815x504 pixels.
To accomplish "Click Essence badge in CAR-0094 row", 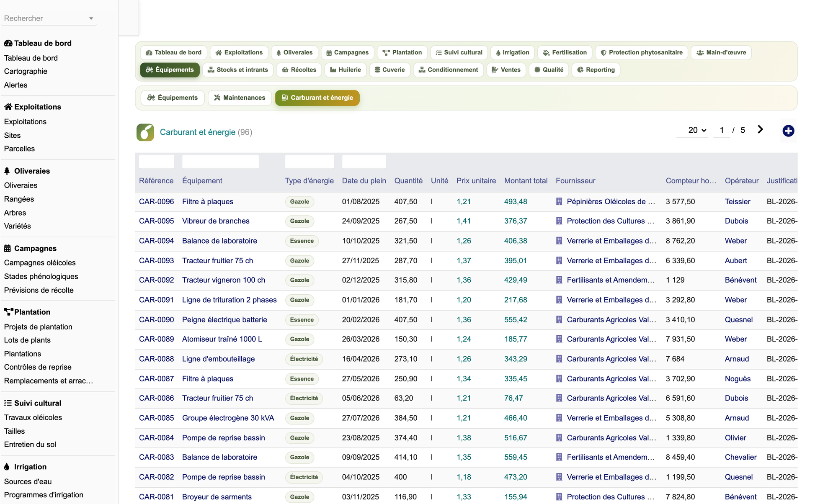I will [302, 241].
